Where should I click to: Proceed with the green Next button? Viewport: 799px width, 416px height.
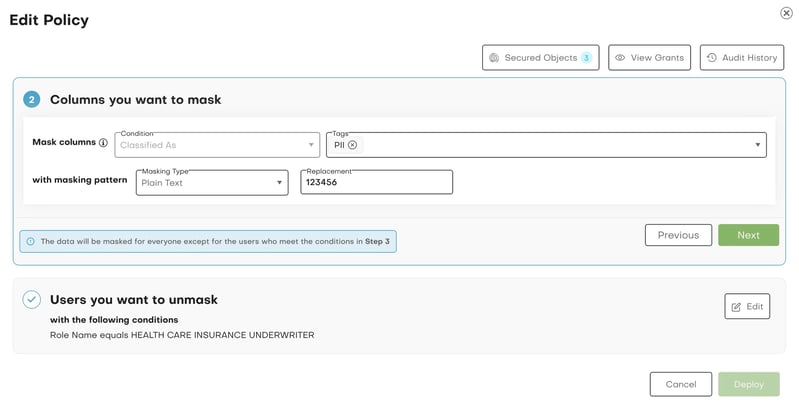(x=749, y=235)
